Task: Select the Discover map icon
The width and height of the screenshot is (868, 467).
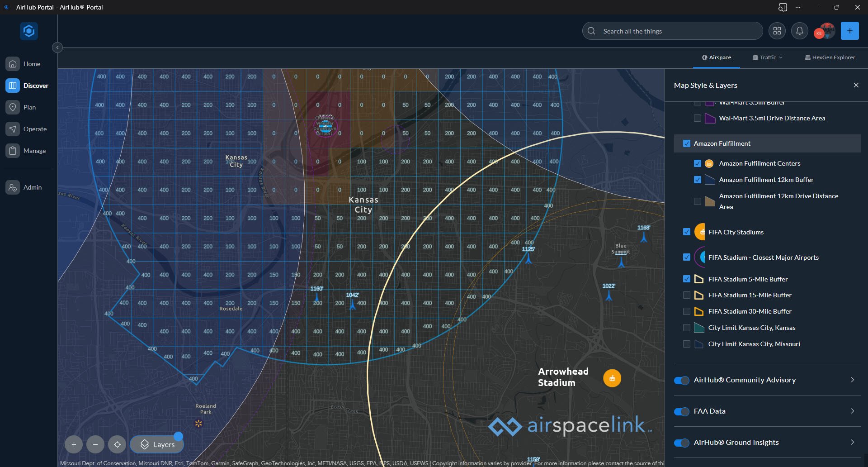Action: tap(13, 86)
